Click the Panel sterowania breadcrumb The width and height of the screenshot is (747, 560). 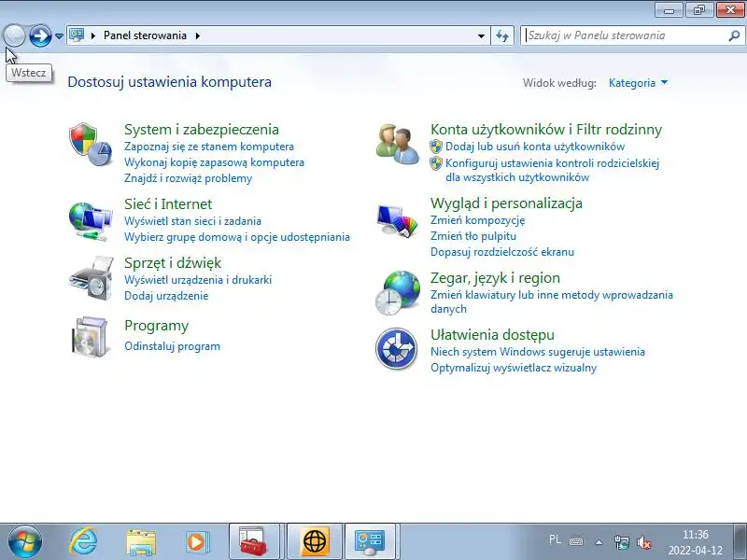pos(145,35)
